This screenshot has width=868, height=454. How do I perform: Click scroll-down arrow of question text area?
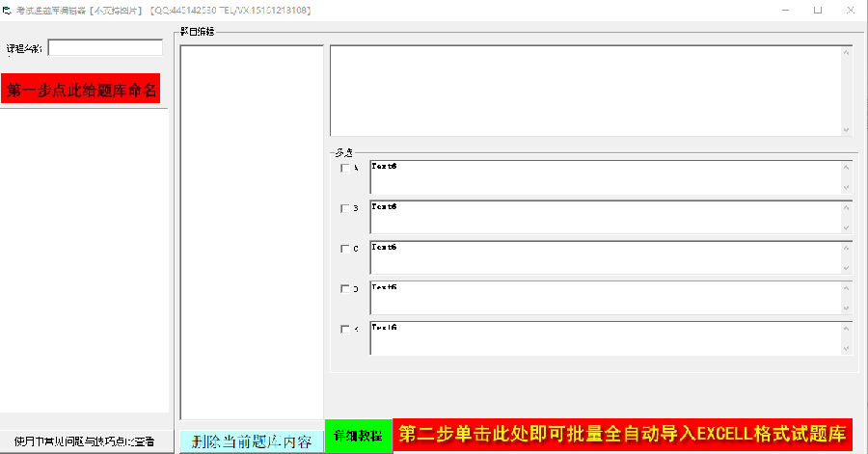pyautogui.click(x=847, y=130)
